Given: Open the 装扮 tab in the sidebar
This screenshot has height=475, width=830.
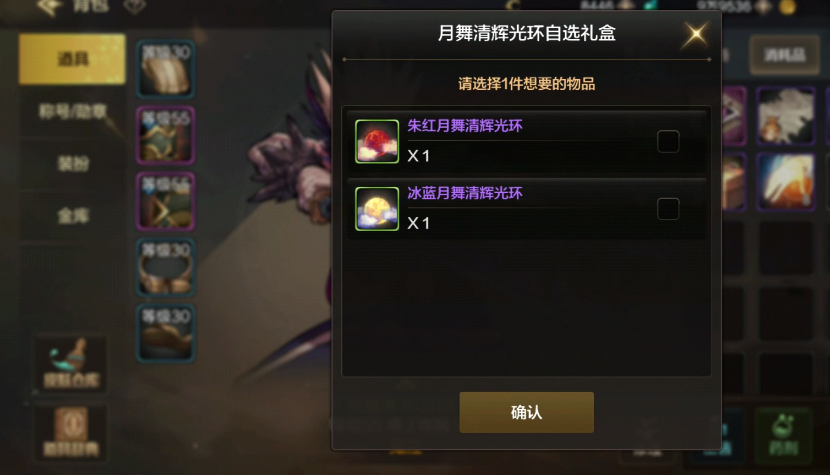Looking at the screenshot, I should point(73,163).
